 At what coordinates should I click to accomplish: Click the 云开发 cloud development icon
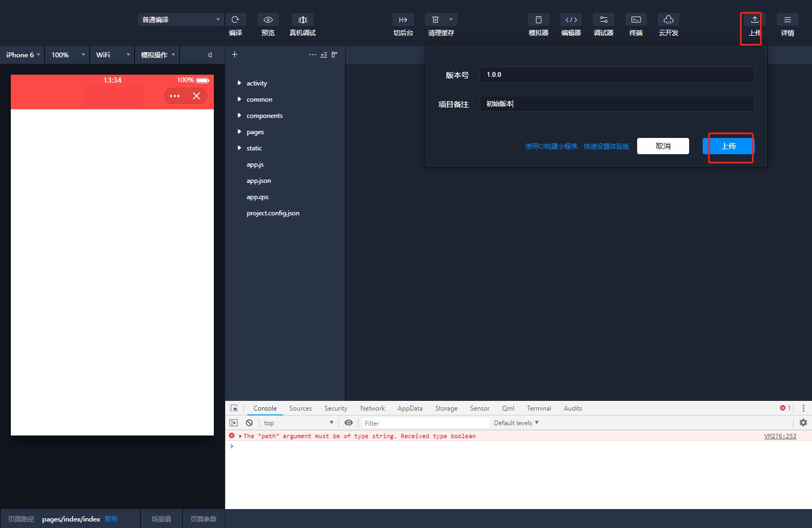coord(669,20)
